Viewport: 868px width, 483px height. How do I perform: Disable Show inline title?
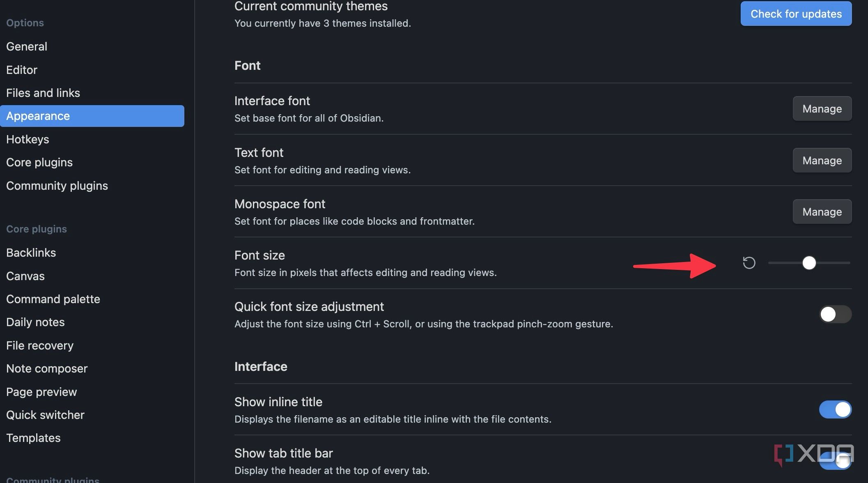click(835, 409)
